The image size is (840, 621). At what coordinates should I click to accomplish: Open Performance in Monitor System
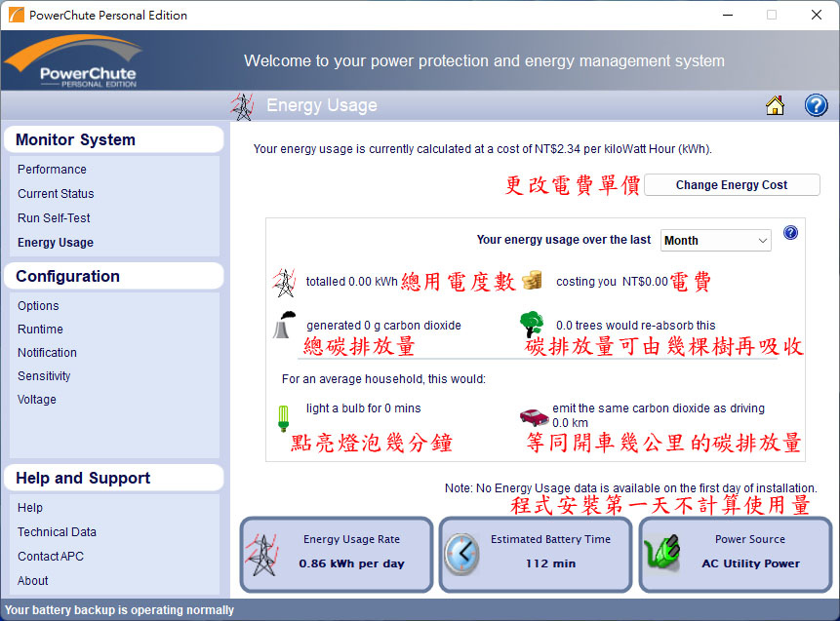click(x=52, y=170)
